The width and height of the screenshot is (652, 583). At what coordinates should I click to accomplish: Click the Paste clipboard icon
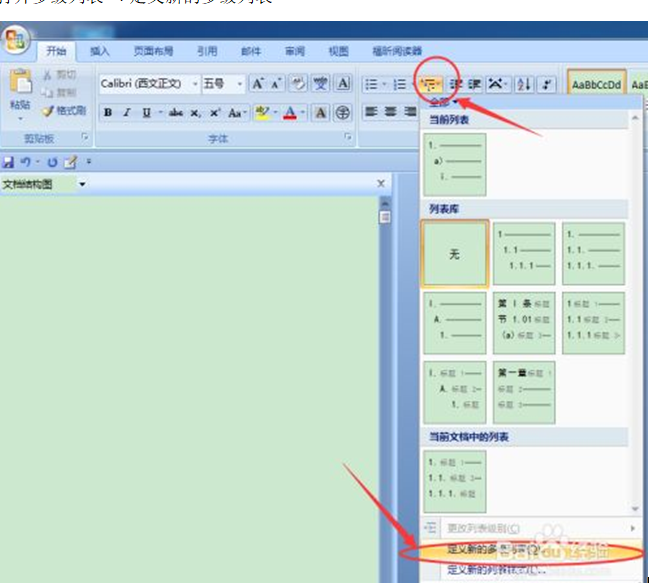(20, 81)
